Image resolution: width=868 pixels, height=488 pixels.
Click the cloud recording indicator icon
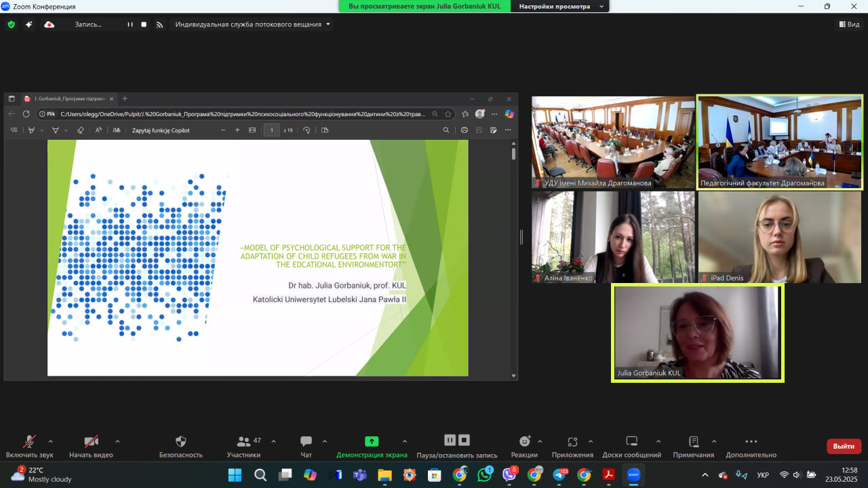pyautogui.click(x=49, y=24)
